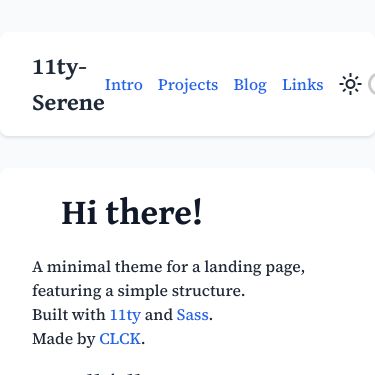Navigate to Links in header

tap(303, 85)
